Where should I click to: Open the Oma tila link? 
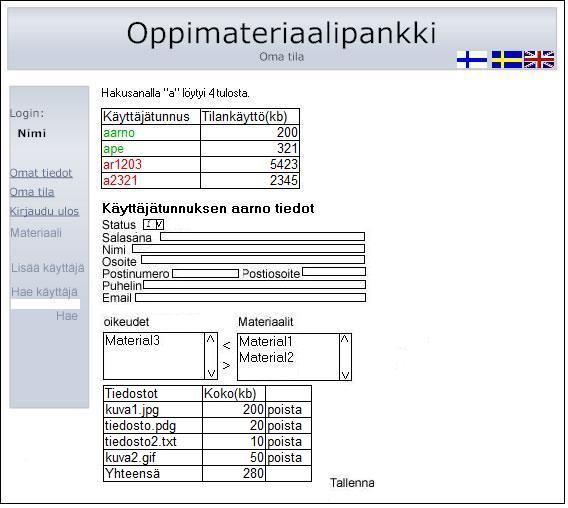tap(32, 192)
